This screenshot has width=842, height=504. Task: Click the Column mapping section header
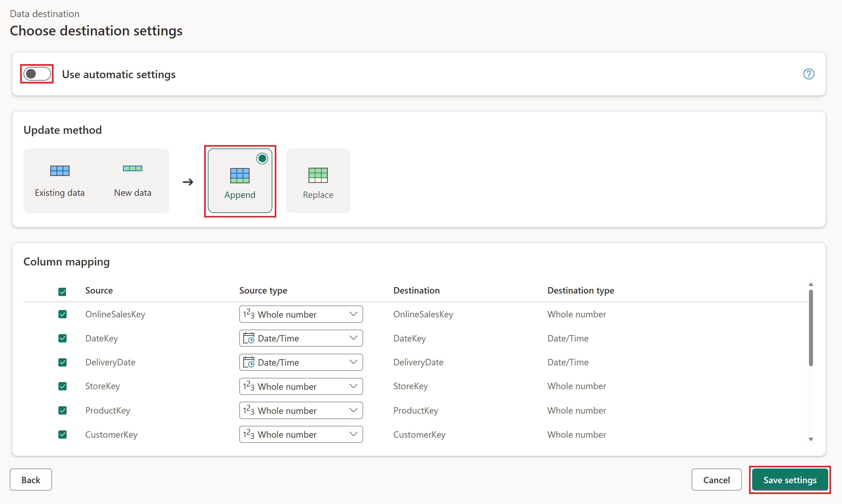66,261
